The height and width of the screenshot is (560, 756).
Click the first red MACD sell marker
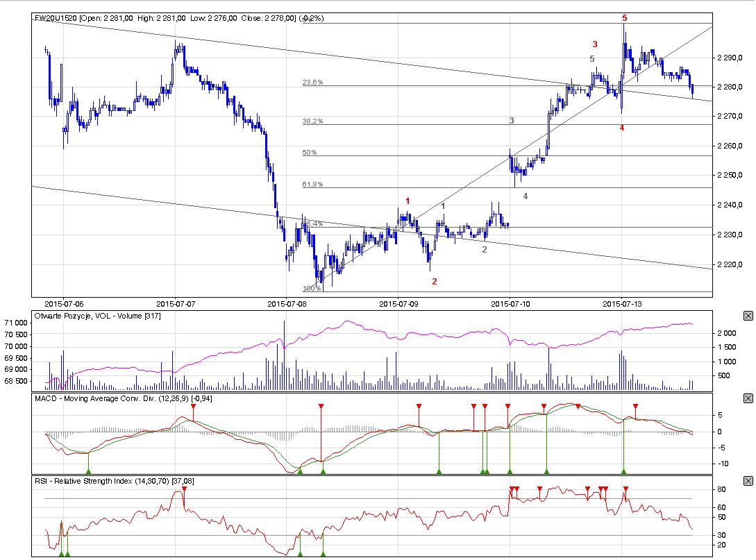click(x=193, y=407)
